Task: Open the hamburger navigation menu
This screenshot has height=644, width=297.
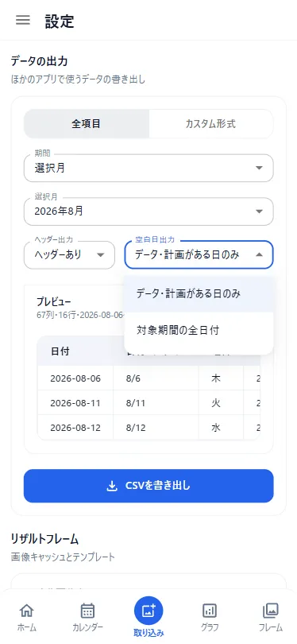Action: [x=23, y=20]
